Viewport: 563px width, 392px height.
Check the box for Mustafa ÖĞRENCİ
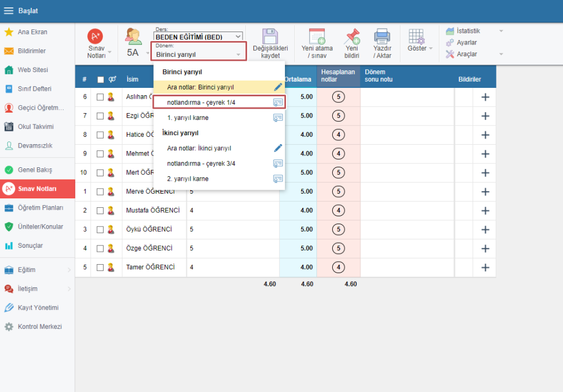(100, 211)
